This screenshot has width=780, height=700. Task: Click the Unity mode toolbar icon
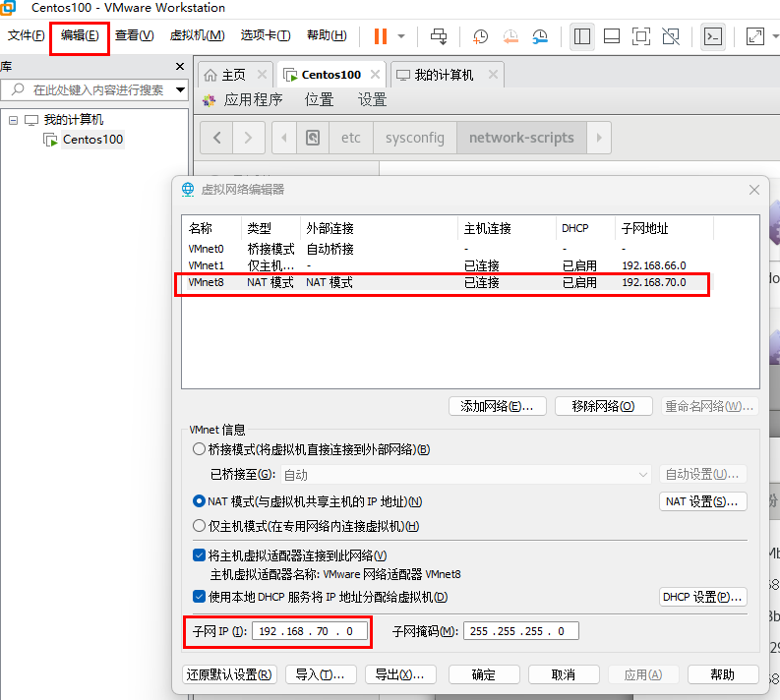pos(671,36)
